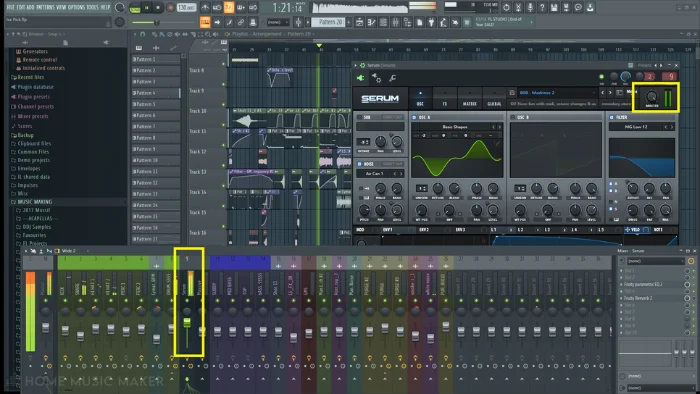The image size is (700, 394).
Task: Click the question mark help icon
Action: (542, 8)
